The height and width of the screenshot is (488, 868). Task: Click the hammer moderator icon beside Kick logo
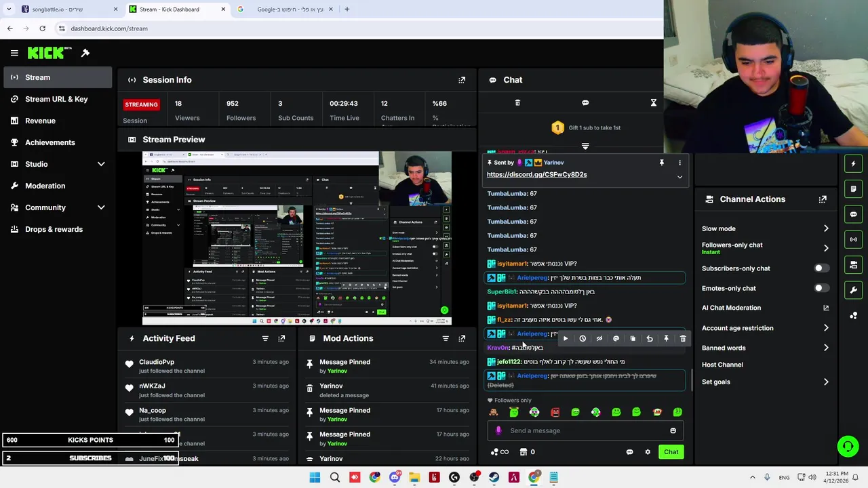tap(85, 53)
